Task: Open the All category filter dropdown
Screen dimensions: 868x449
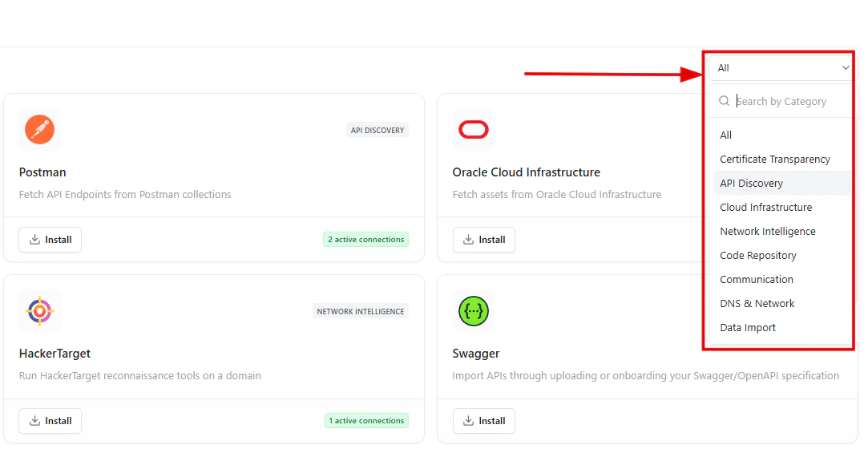Action: point(781,68)
